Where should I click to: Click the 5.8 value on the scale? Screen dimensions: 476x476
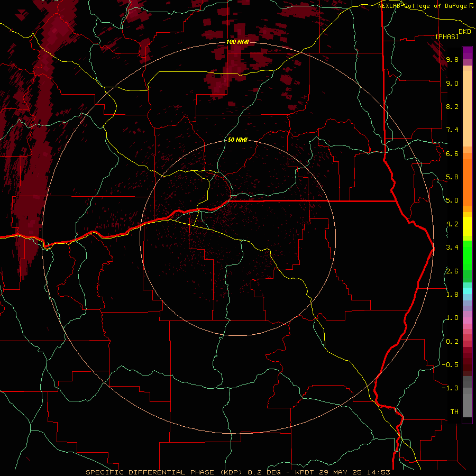coord(452,177)
